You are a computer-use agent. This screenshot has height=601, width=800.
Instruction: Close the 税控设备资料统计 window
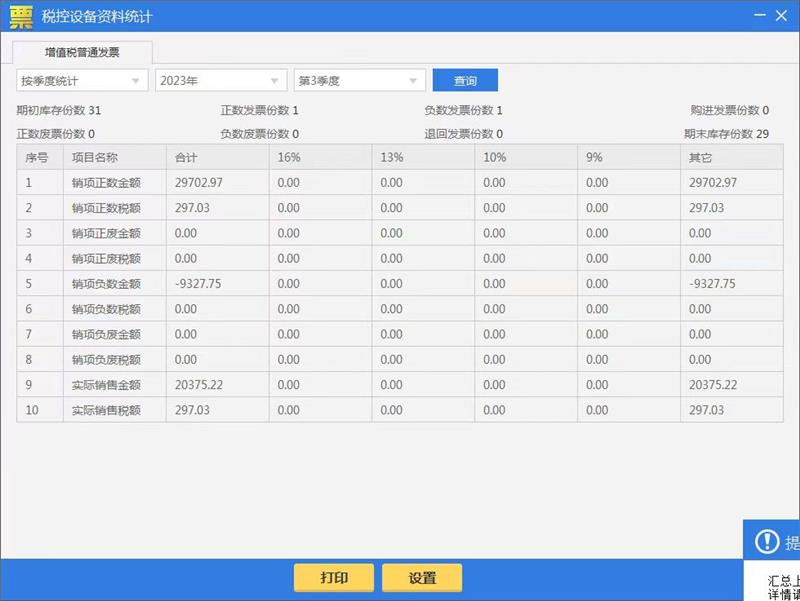(781, 16)
